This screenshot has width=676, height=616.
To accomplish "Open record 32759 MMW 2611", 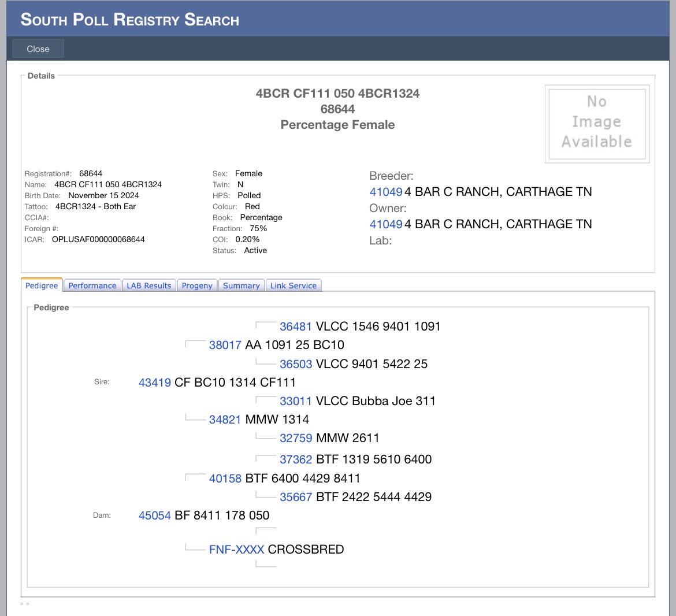I will click(296, 438).
